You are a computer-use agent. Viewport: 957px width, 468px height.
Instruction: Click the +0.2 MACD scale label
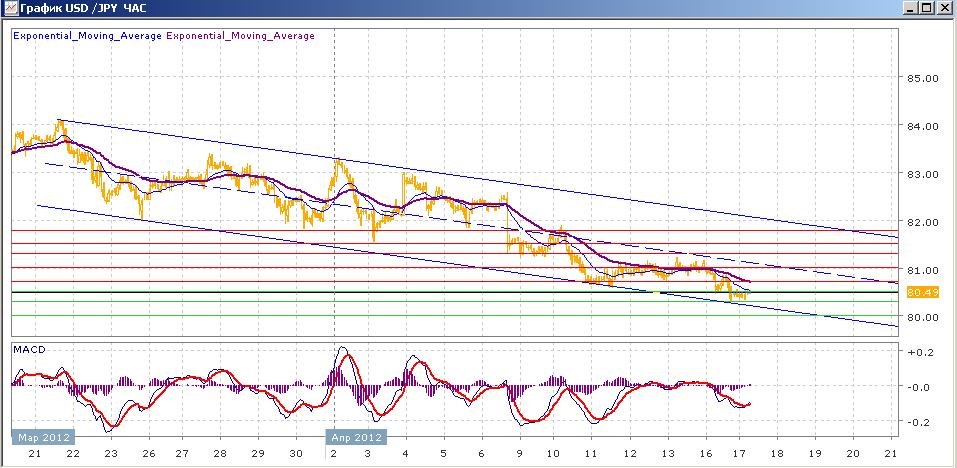[917, 353]
